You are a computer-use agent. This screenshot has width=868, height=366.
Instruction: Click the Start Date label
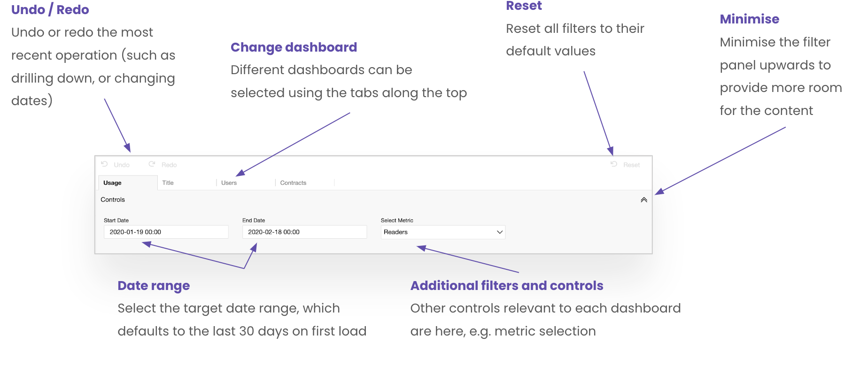[116, 221]
